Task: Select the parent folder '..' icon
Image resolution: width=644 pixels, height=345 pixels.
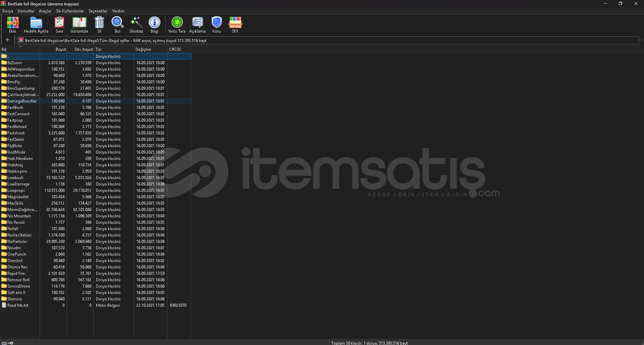Action: (4, 56)
